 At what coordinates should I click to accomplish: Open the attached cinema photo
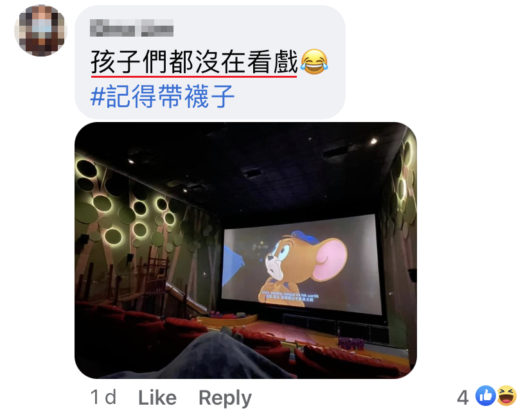point(245,250)
